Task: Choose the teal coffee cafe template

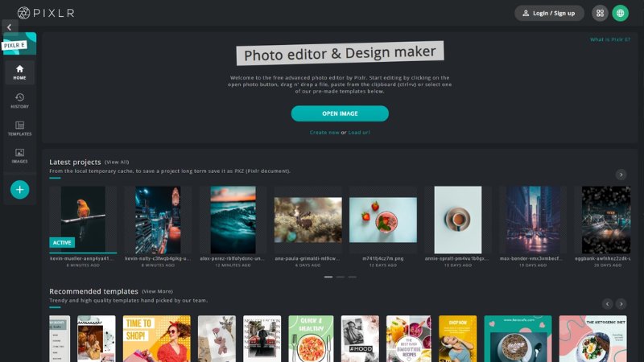Action: coord(518,339)
